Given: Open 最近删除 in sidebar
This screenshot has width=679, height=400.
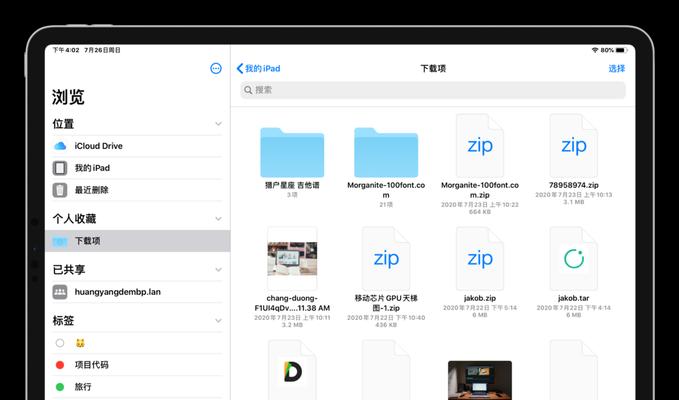Looking at the screenshot, I should pos(137,190).
